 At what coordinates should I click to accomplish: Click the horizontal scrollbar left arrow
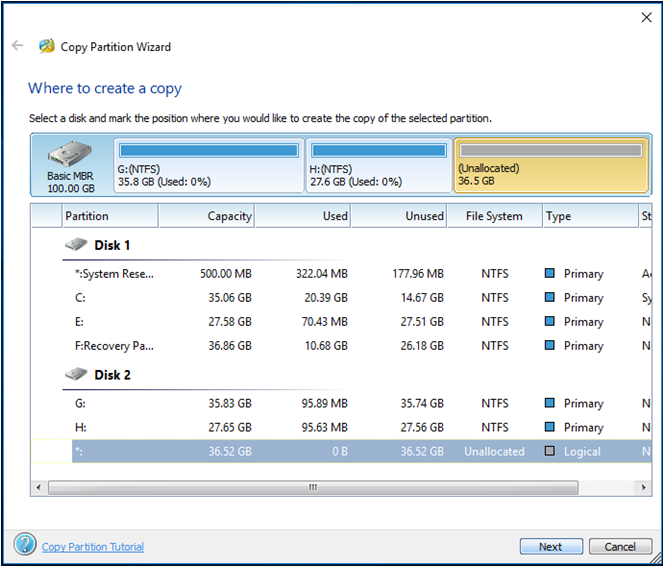pyautogui.click(x=38, y=487)
